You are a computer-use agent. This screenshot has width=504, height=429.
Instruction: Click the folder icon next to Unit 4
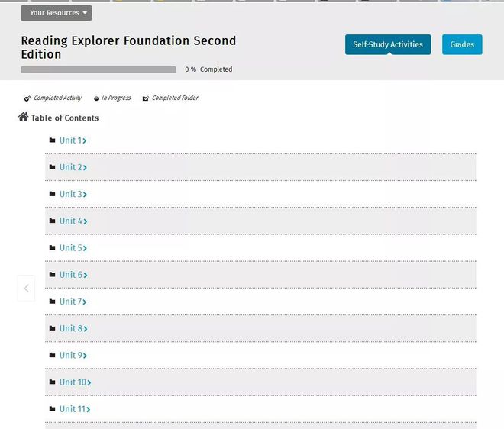coord(52,221)
